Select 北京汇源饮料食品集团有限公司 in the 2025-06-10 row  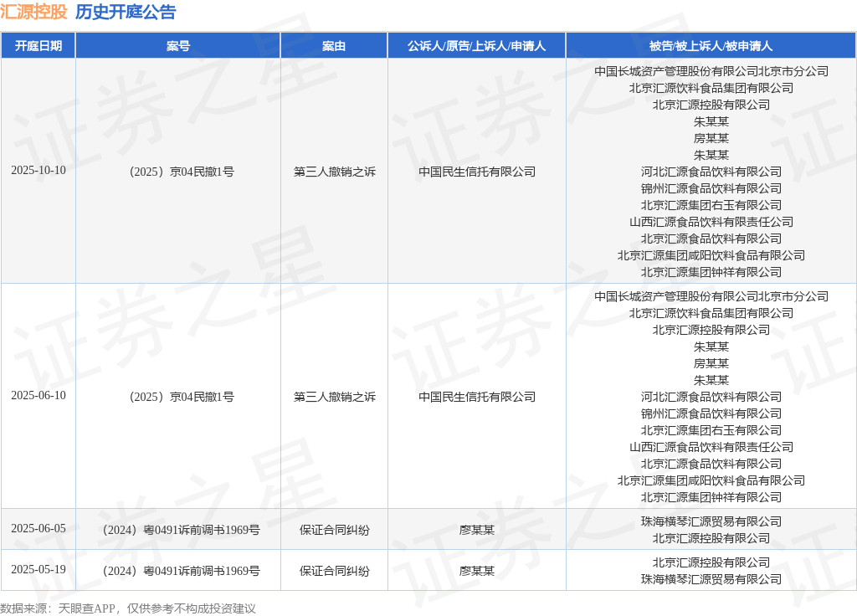coord(711,313)
